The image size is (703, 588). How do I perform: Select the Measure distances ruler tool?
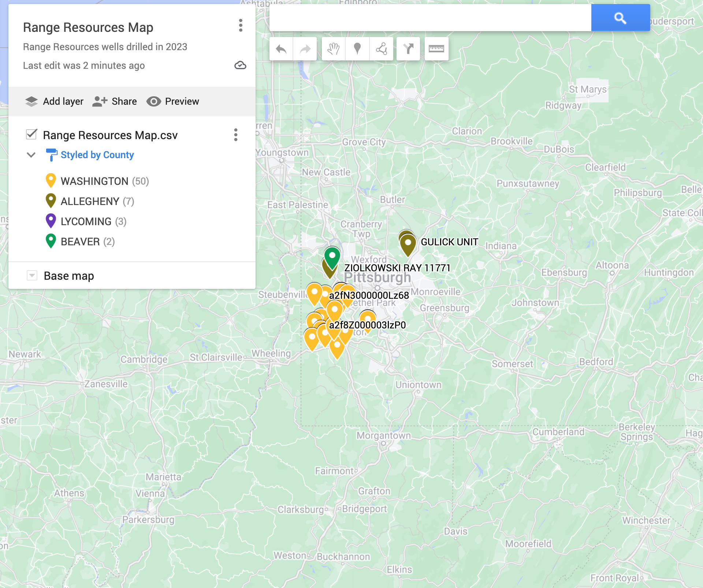[436, 49]
